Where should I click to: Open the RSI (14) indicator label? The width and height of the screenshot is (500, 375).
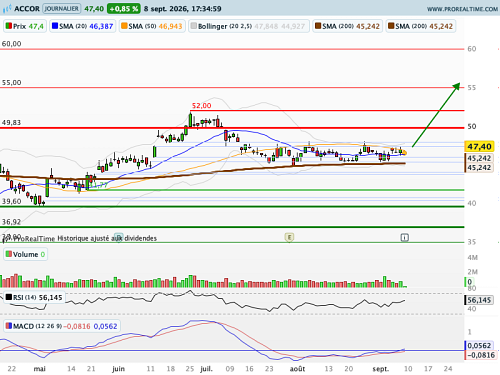(x=34, y=297)
